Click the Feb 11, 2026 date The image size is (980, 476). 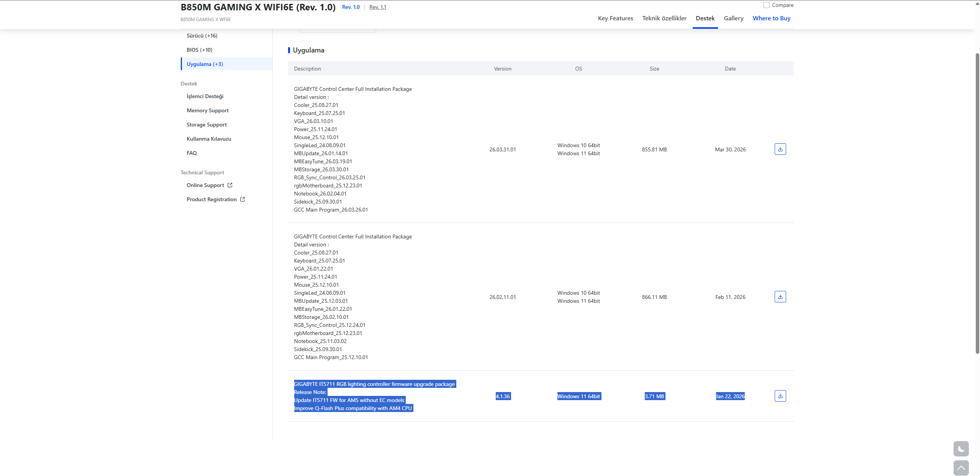pos(730,297)
